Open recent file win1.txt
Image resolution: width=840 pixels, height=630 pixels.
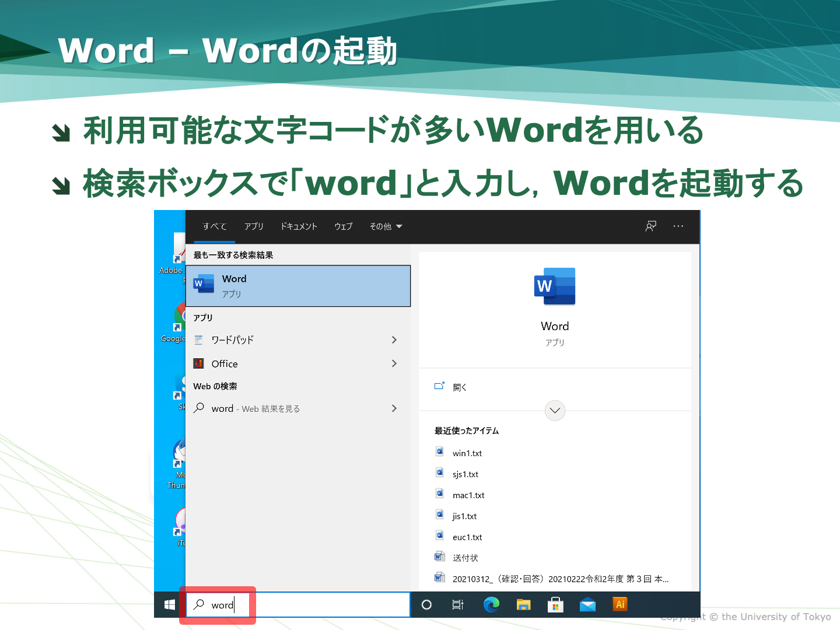click(x=467, y=453)
